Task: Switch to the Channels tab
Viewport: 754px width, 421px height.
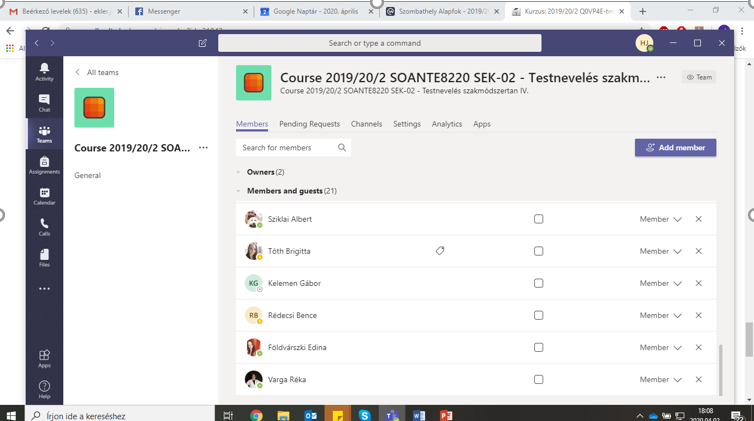Action: pyautogui.click(x=366, y=124)
